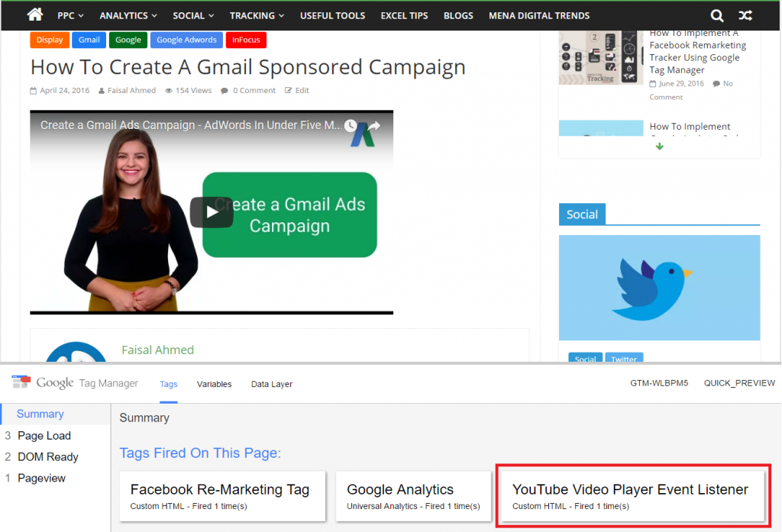Open the site search magnifier icon

click(716, 15)
